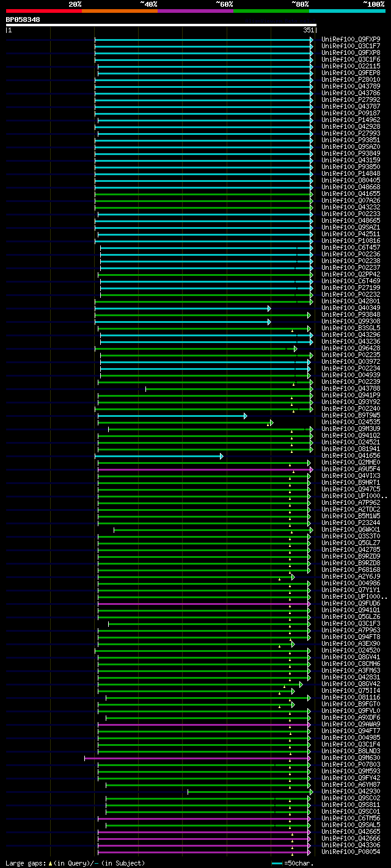Click the UniRef100_Q2PP42 label
391x868 pixels.
click(351, 275)
